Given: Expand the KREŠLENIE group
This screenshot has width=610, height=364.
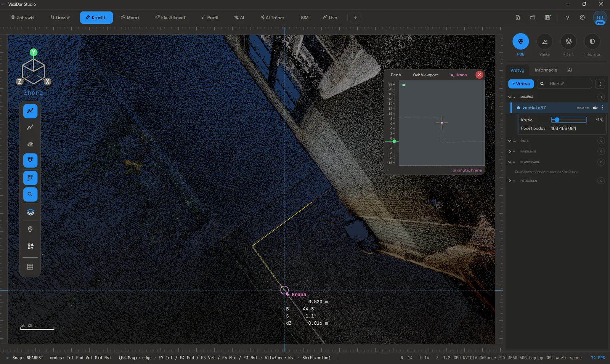Looking at the screenshot, I should point(510,151).
